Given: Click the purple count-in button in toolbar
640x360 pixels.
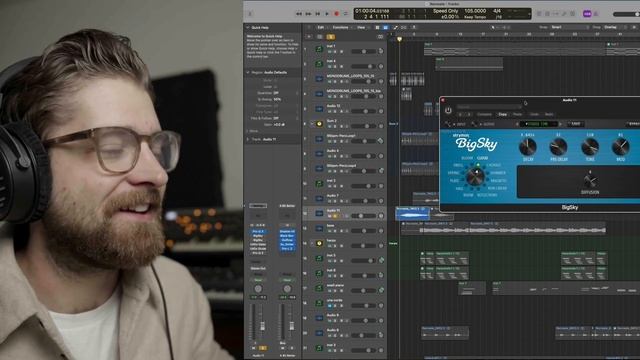Looking at the screenshot, I should coord(587,14).
